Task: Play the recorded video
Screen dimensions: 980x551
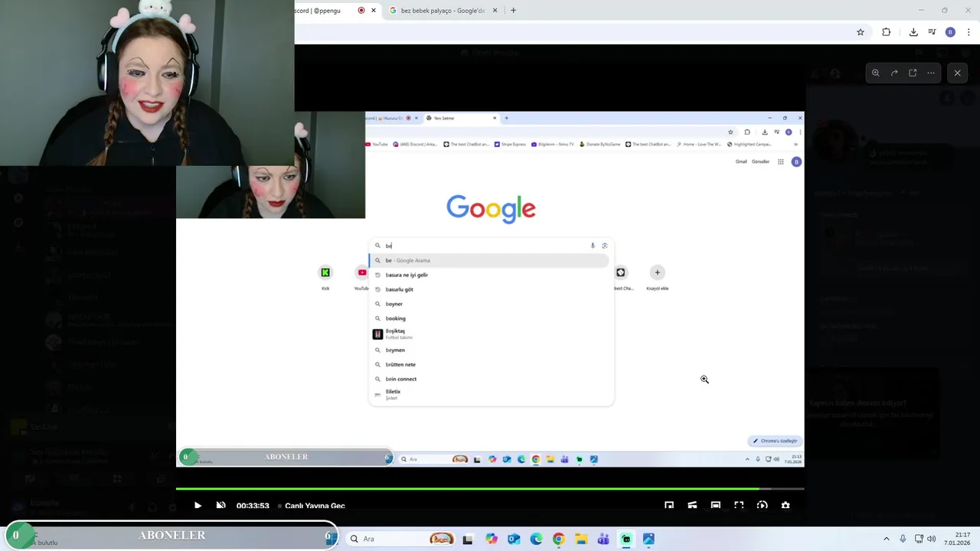Action: pyautogui.click(x=198, y=505)
